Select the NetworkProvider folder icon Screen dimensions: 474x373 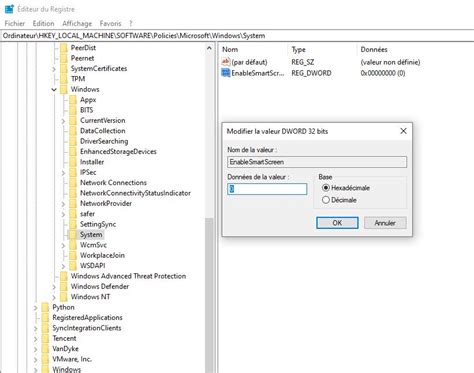pyautogui.click(x=73, y=203)
